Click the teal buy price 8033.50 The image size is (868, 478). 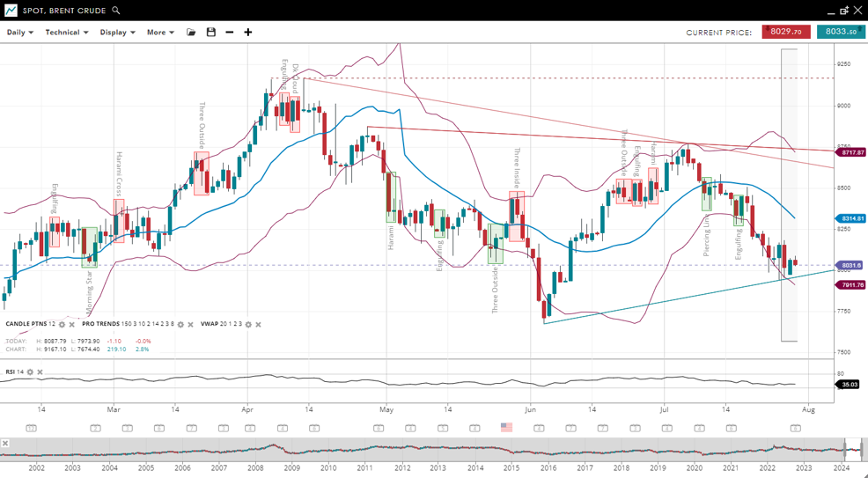point(841,33)
